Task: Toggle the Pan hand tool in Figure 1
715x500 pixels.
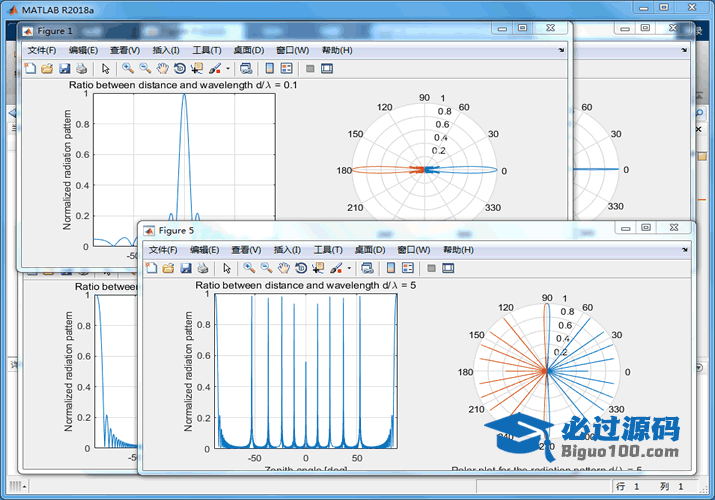Action: (162, 69)
